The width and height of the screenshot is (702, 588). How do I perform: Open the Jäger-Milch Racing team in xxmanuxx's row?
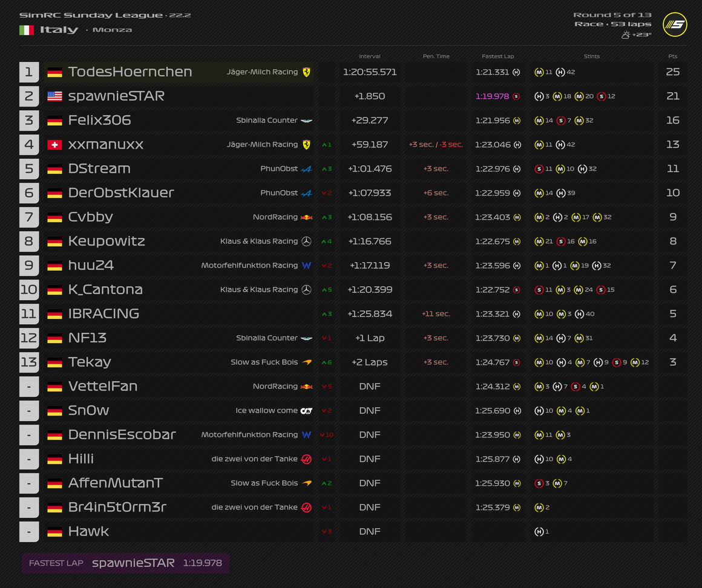262,145
